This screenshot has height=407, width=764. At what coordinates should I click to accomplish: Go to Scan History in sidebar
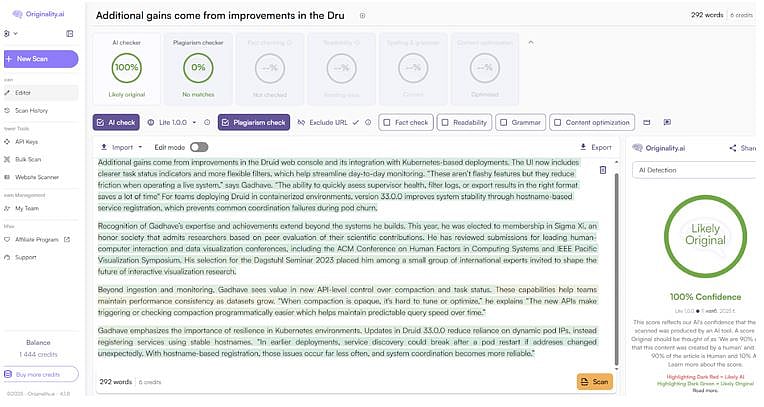31,110
